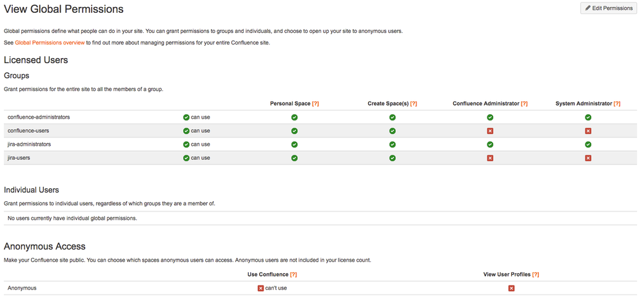Click the Create Space(s) column header

388,104
